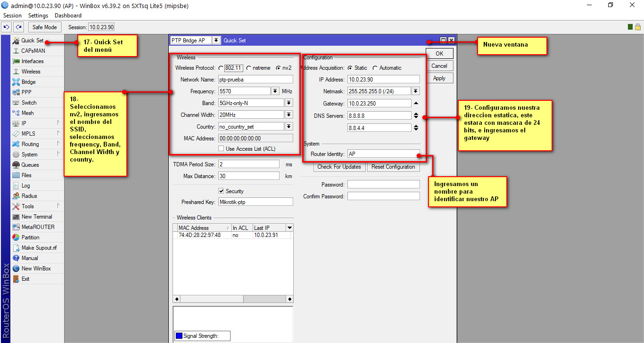Open the PTP Bridge AP mode dropdown
644x343 pixels.
(216, 41)
